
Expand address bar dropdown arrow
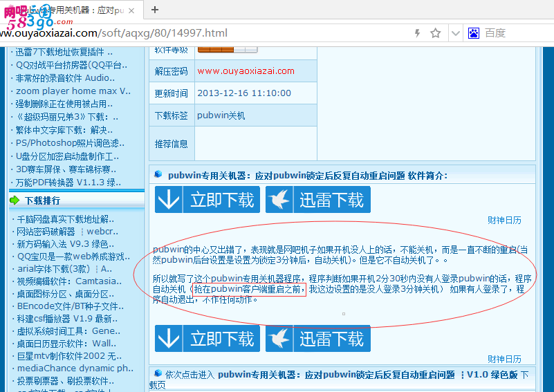point(456,33)
